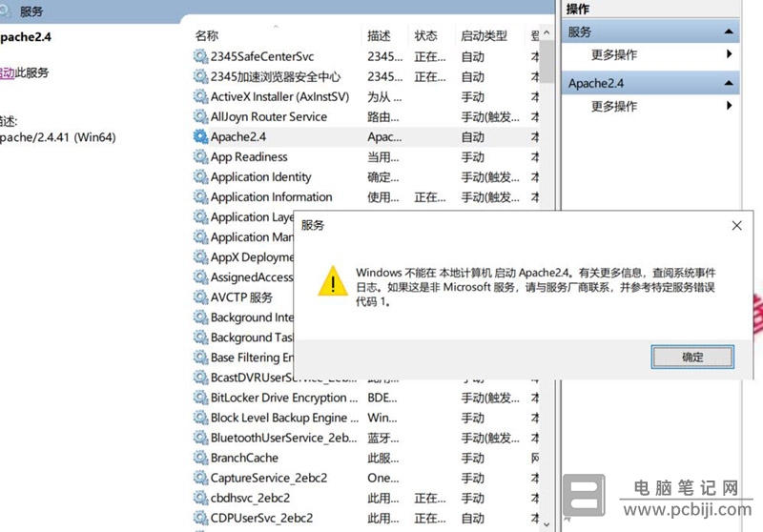
Task: Click the 2345加速浏览器安全中心 service gear icon
Action: tap(200, 76)
